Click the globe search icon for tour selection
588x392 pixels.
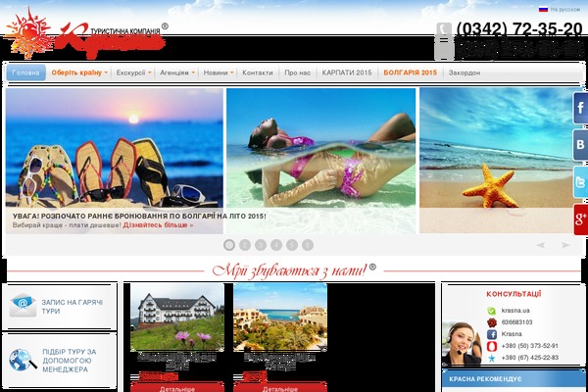[23, 360]
